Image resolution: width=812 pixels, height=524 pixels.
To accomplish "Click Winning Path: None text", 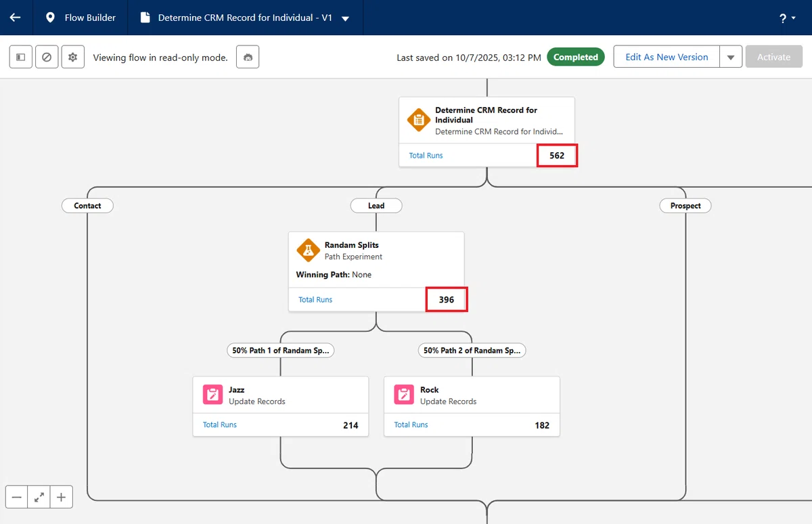I will point(334,275).
